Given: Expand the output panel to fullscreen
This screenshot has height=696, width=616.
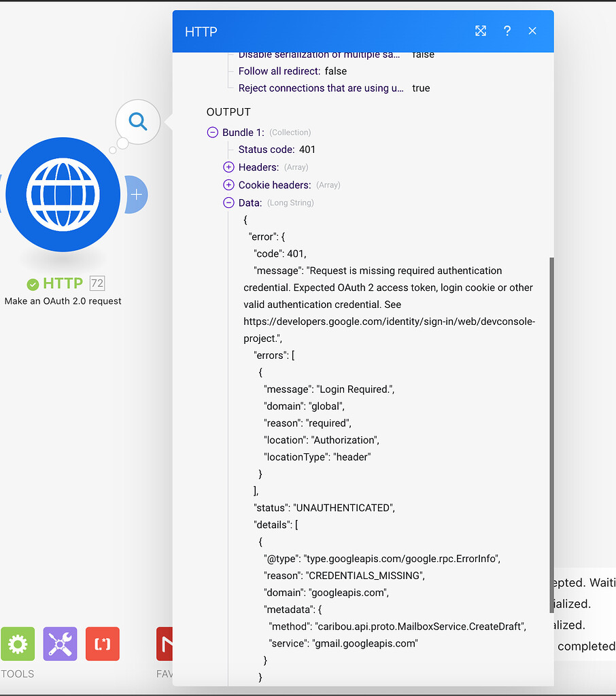Looking at the screenshot, I should (481, 31).
